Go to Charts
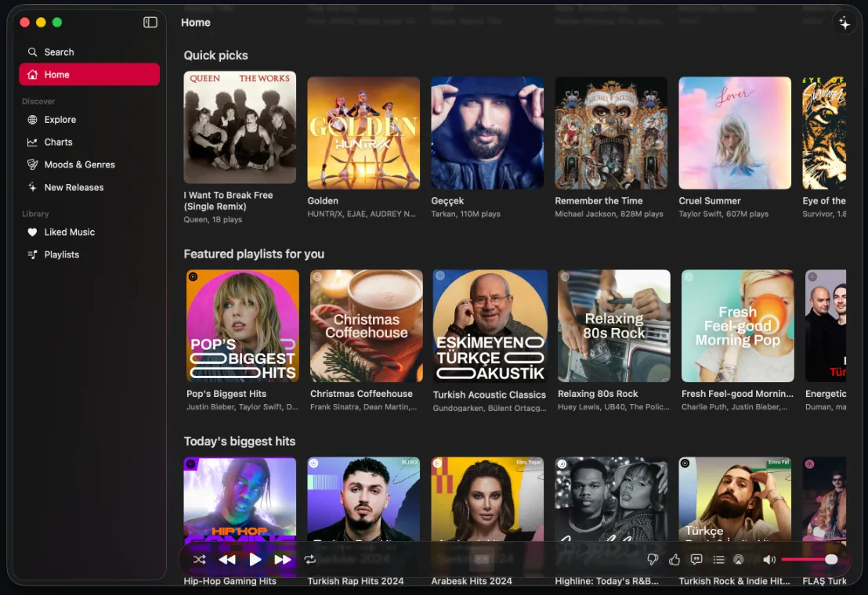868x595 pixels. (89, 142)
